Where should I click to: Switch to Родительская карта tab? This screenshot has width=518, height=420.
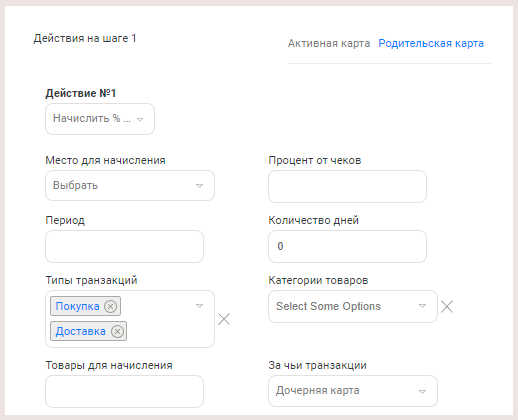coord(431,43)
